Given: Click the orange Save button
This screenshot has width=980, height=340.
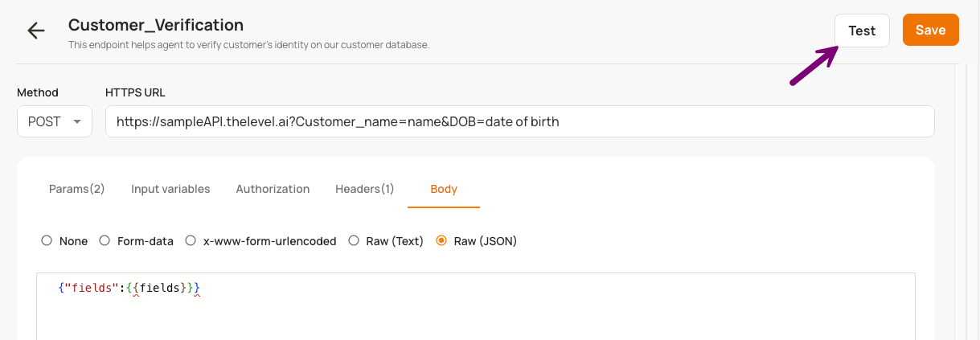Looking at the screenshot, I should (931, 30).
